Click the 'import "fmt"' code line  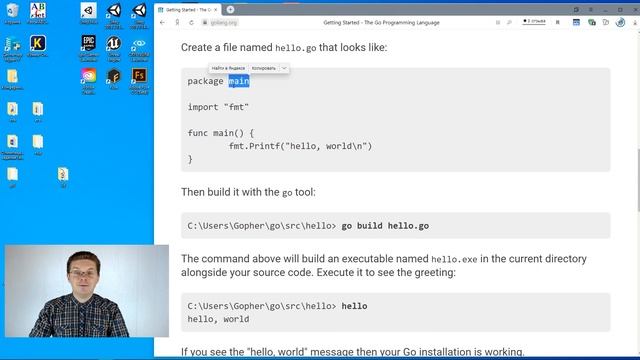[x=218, y=107]
